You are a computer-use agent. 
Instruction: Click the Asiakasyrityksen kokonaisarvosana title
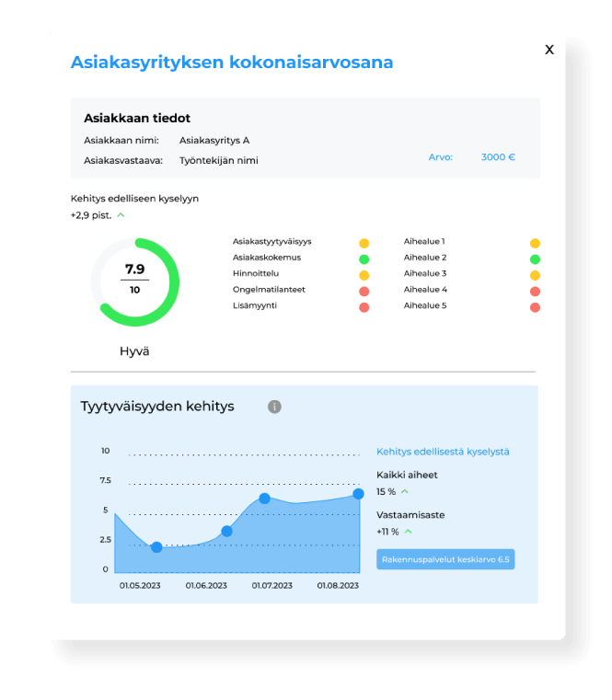[x=232, y=63]
